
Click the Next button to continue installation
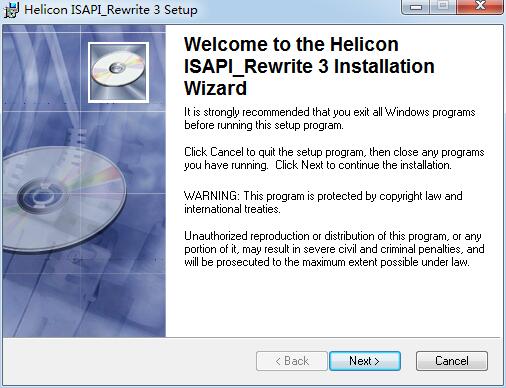point(365,361)
